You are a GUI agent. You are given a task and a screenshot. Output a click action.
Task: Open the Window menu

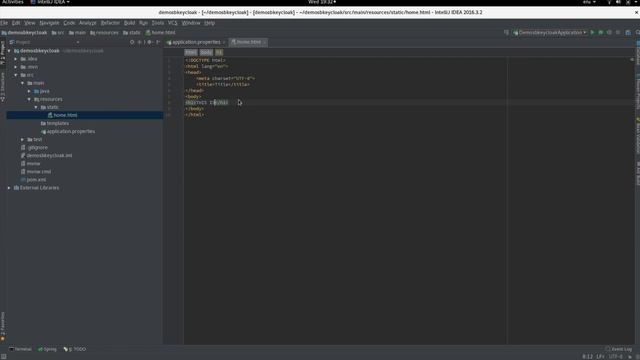191,23
